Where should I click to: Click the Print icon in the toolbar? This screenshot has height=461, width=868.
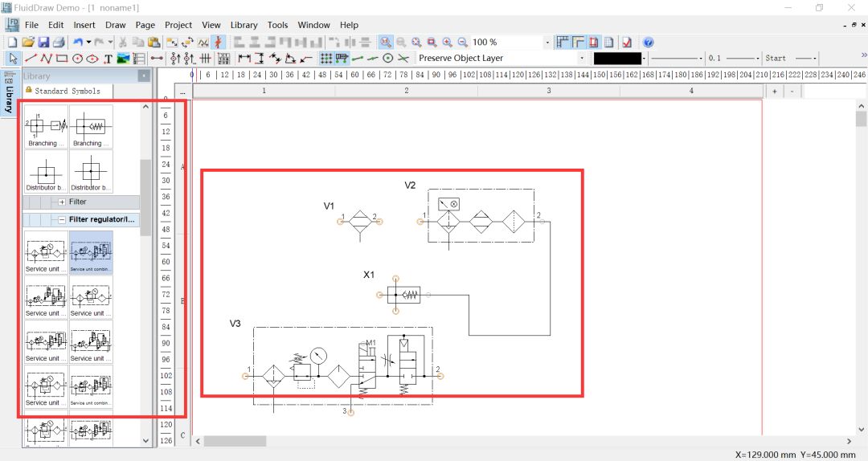tap(59, 42)
